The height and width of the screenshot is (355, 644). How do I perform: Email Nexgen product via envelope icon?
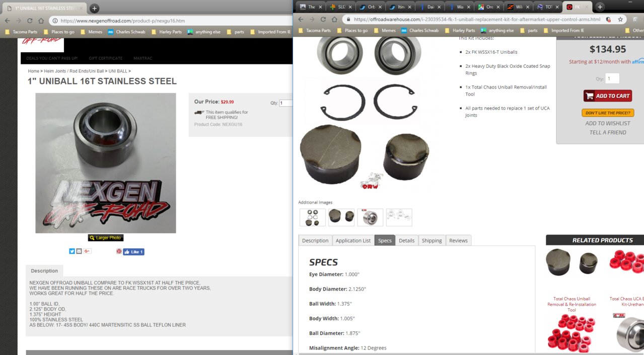click(79, 251)
